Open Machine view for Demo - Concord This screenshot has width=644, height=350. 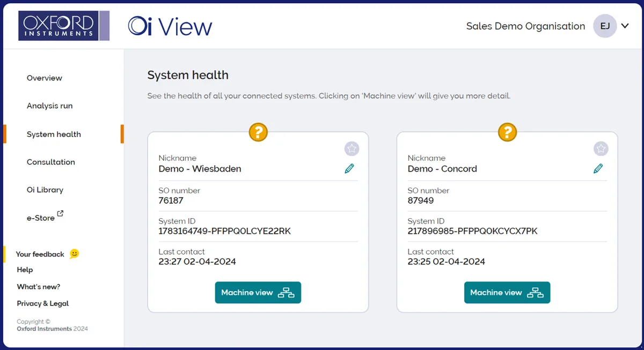pos(507,293)
